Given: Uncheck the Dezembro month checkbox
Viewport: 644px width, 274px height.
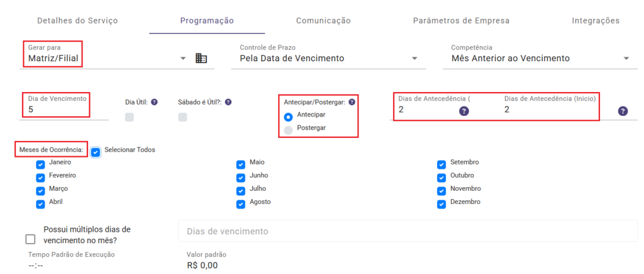Looking at the screenshot, I should [442, 203].
